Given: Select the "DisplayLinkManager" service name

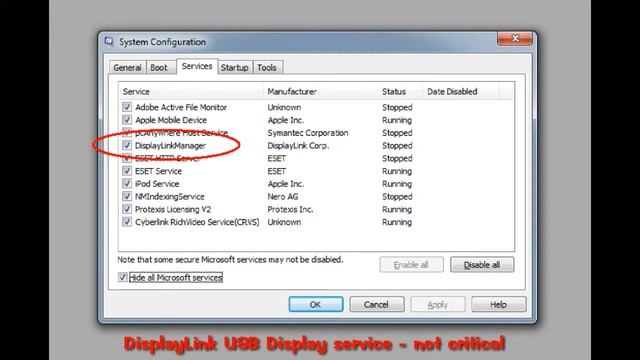Looking at the screenshot, I should click(170, 146).
